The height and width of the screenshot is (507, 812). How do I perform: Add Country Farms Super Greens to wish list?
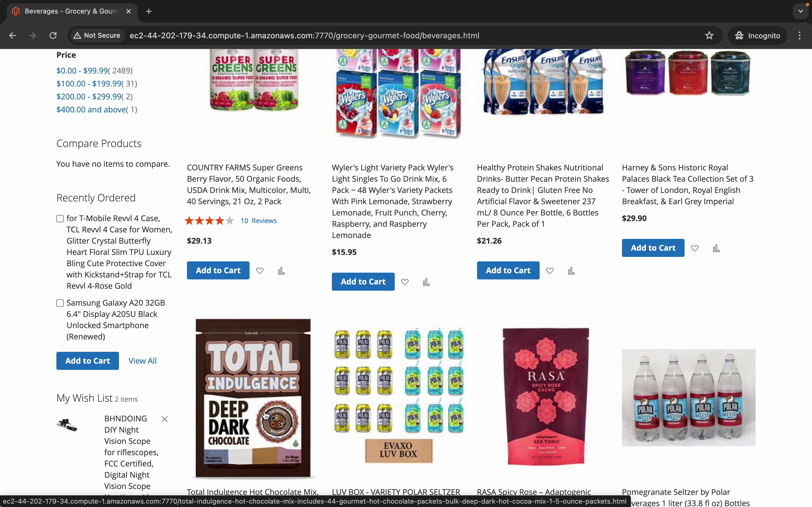[260, 271]
